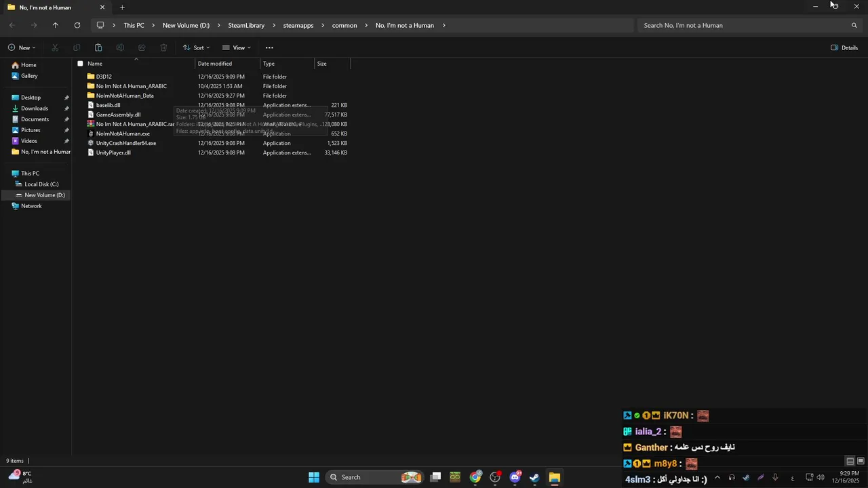Select the NoImNotAHuman_Data folder name
Viewport: 868px width, 488px height.
(125, 96)
